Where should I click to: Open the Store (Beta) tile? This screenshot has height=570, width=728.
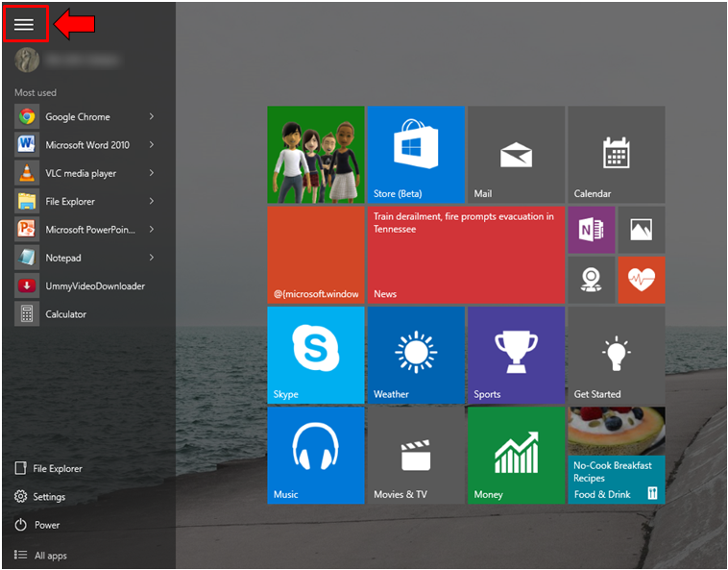[416, 155]
